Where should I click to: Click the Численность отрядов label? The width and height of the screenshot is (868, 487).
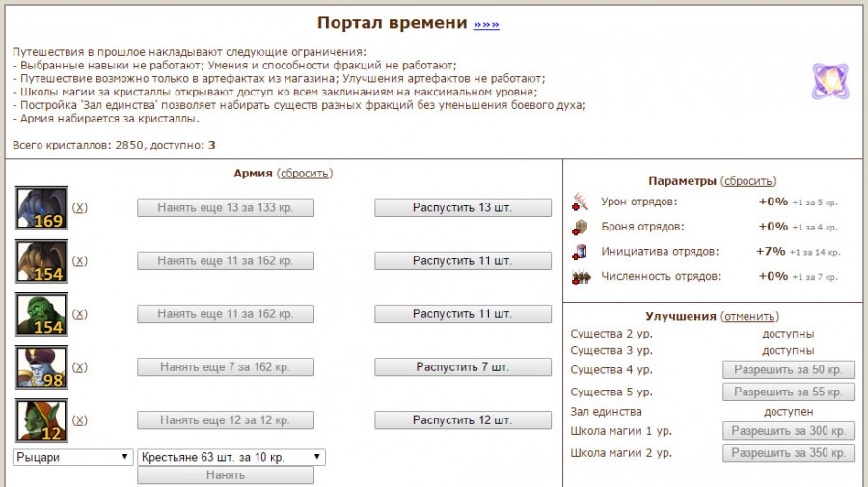click(x=662, y=276)
